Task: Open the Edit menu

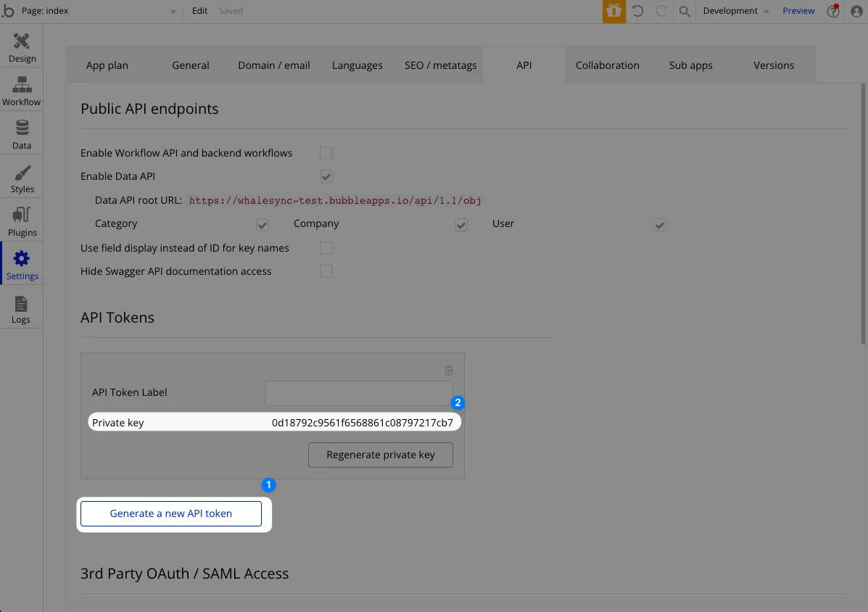Action: pos(200,10)
